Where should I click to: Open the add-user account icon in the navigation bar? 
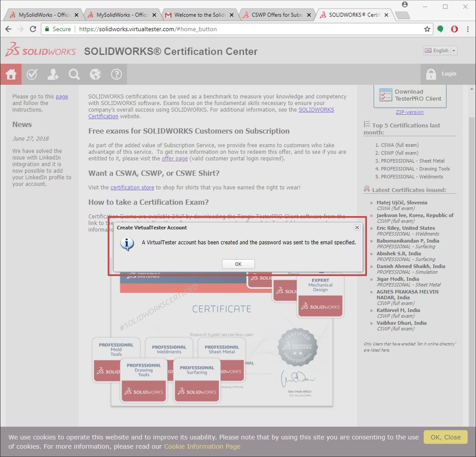[x=53, y=74]
